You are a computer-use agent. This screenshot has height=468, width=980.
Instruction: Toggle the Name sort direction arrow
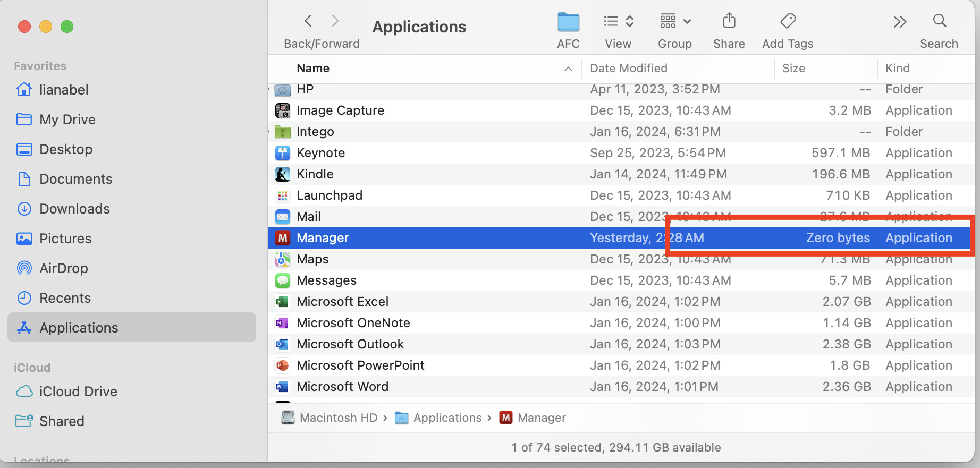click(x=568, y=69)
